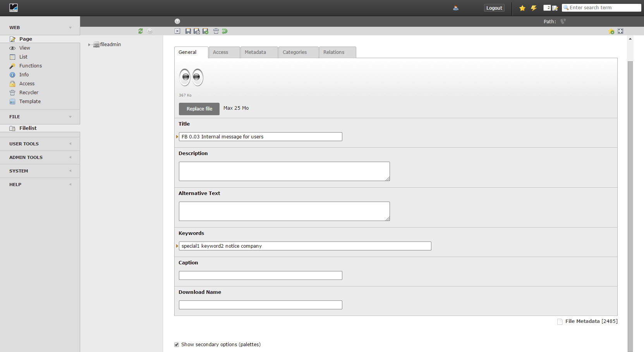Viewport: 644px width, 352px height.
Task: Open the Categories tab
Action: point(295,52)
